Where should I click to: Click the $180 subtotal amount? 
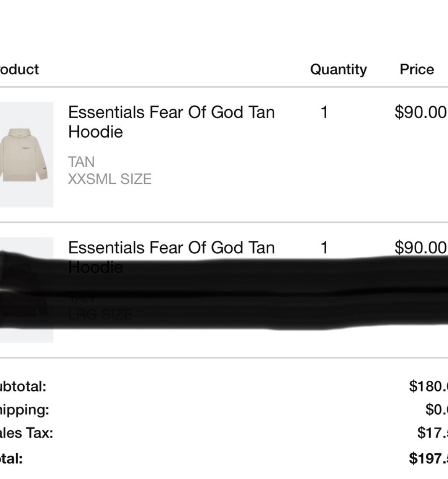428,386
